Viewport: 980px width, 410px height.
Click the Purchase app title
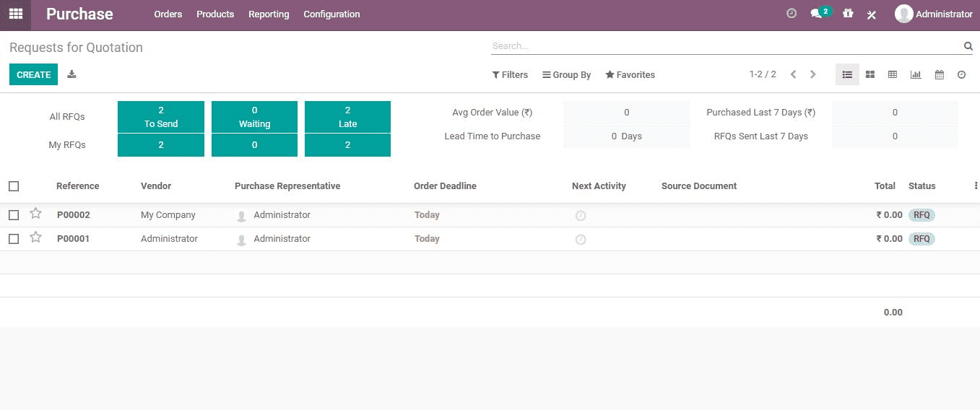(79, 14)
